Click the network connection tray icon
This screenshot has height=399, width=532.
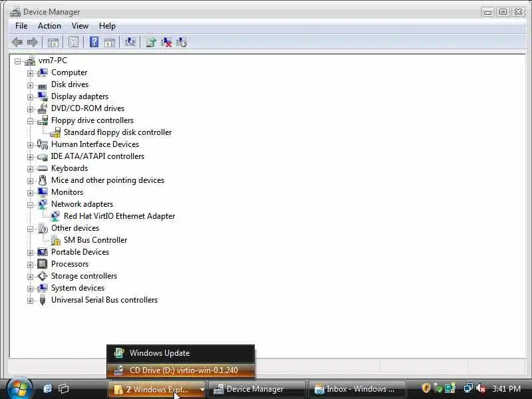point(468,388)
